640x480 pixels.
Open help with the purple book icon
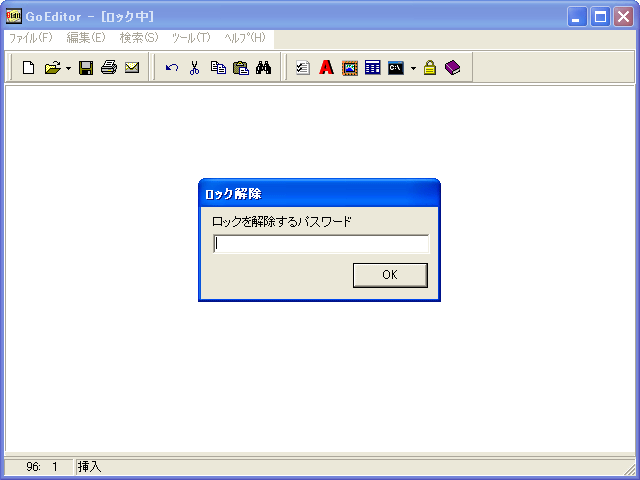[452, 67]
